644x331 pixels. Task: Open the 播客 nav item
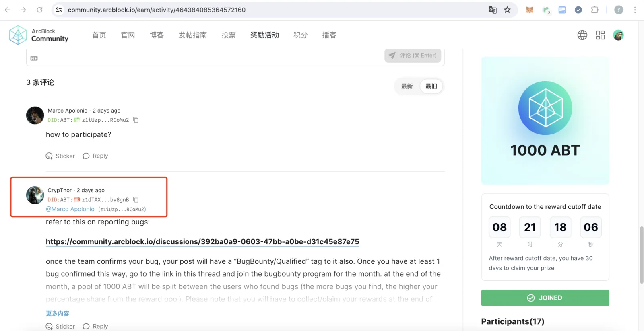coord(329,35)
